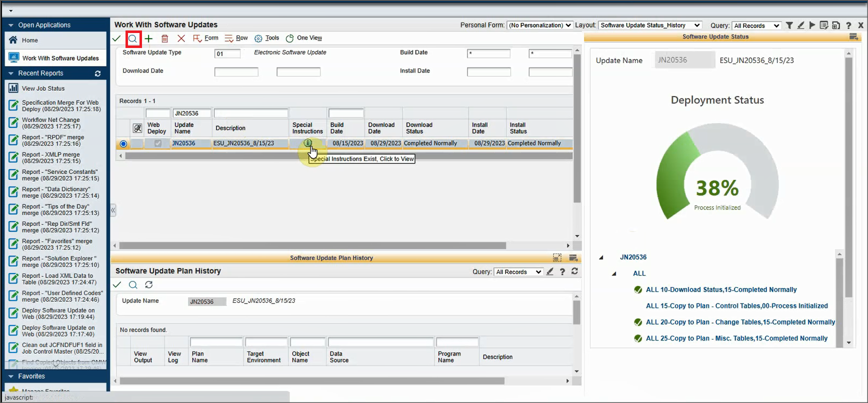The width and height of the screenshot is (868, 403).
Task: Collapse the left carousel panel with « handle
Action: (x=113, y=210)
